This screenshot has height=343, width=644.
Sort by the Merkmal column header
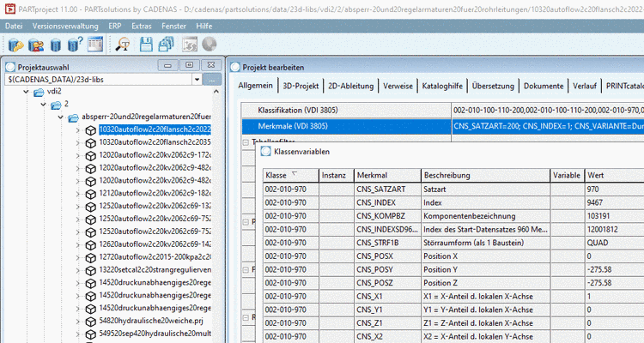(388, 175)
